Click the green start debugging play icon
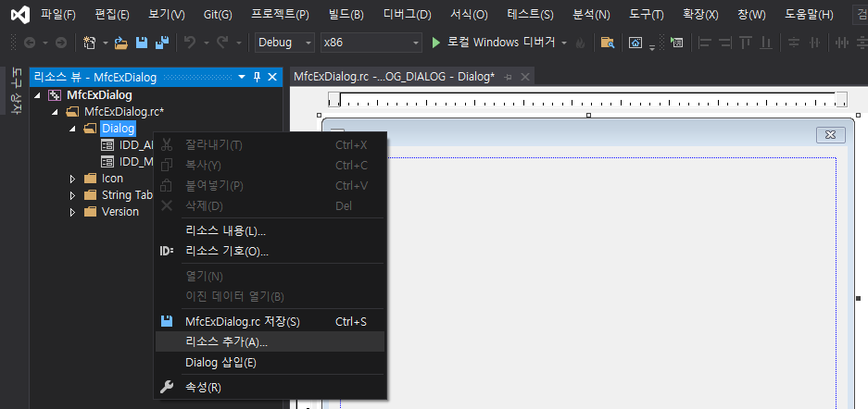Screen dimensions: 868x409 436,43
